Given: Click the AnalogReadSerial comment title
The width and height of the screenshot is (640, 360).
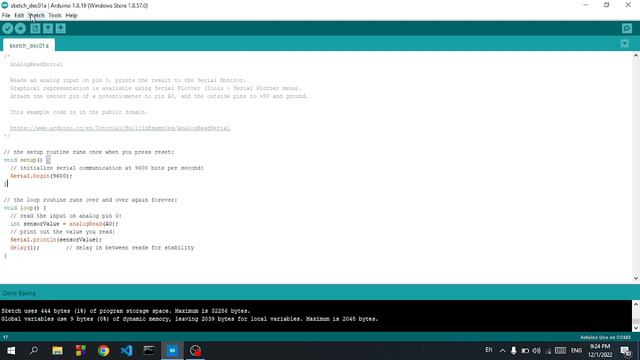Looking at the screenshot, I should 36,64.
